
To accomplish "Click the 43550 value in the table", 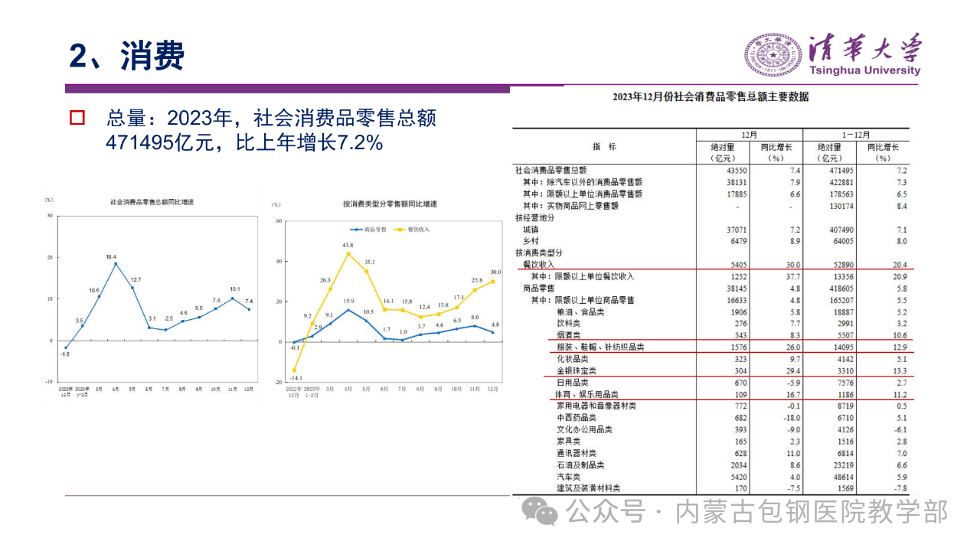I will pos(735,170).
